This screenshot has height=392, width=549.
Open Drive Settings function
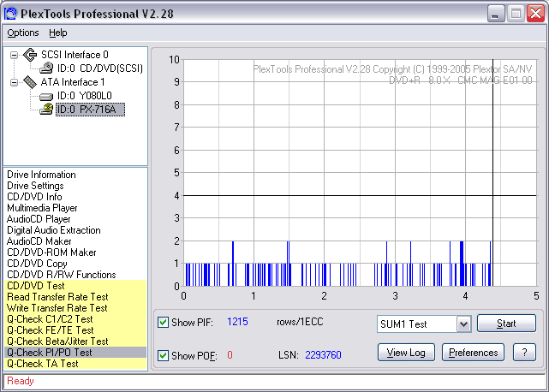(x=35, y=186)
